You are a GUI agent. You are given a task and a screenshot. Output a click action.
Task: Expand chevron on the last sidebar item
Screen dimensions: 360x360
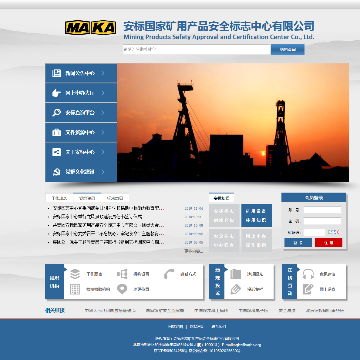tap(103, 172)
